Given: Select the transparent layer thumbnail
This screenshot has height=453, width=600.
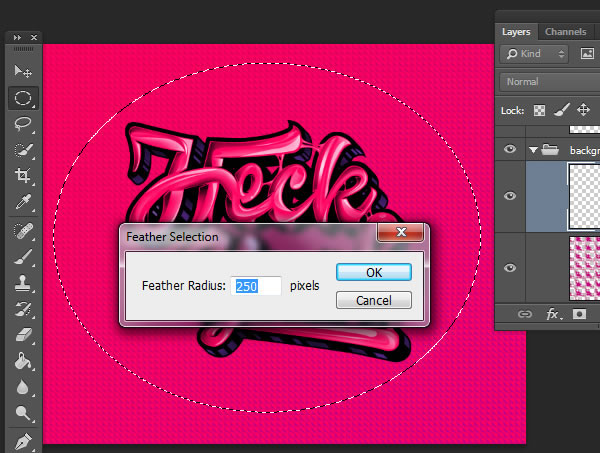Looking at the screenshot, I should coord(584,196).
